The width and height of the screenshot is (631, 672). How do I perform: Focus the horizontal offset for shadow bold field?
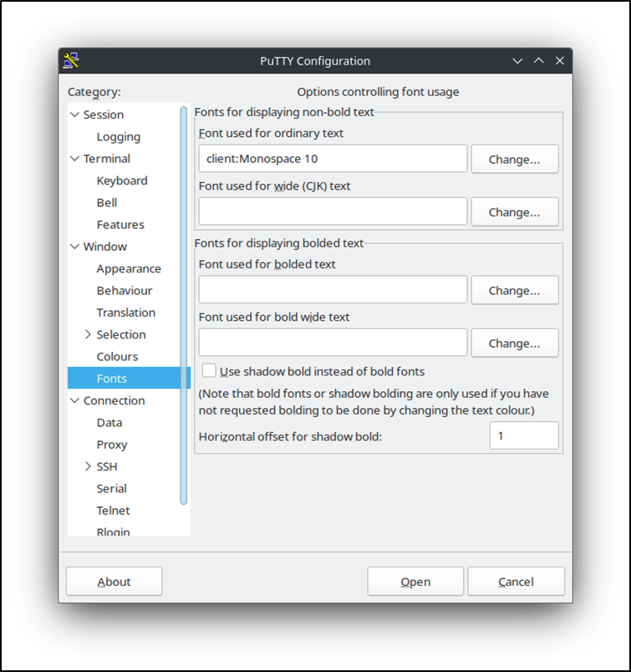524,435
